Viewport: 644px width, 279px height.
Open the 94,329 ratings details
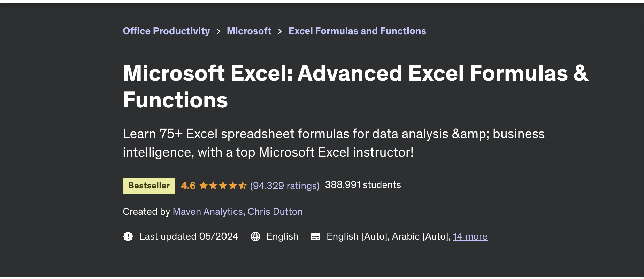click(284, 186)
